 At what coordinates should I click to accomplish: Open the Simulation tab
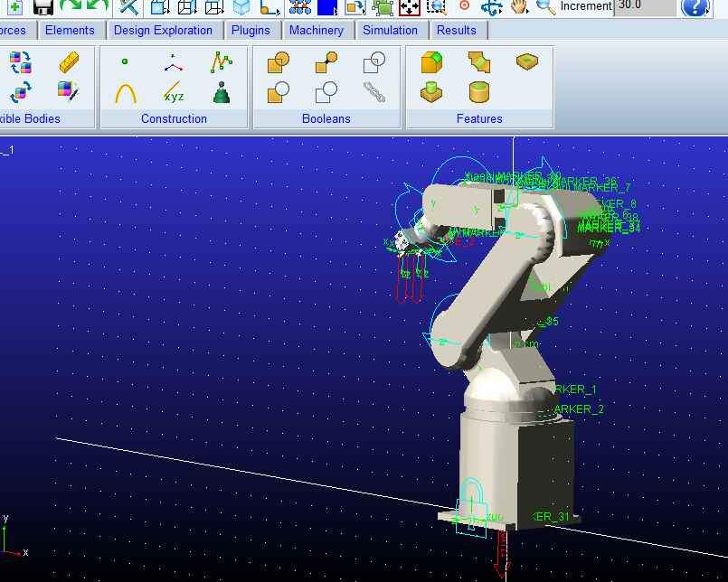pos(390,30)
